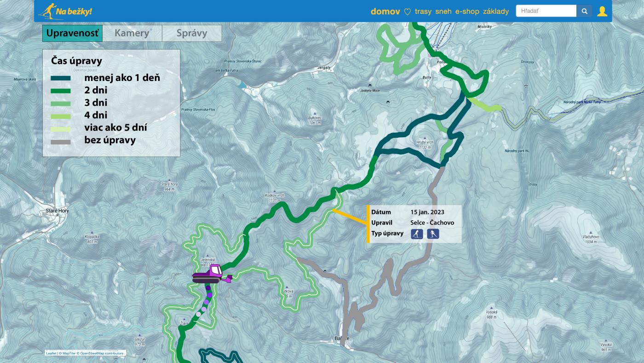This screenshot has height=363, width=644.
Task: Click the 'Stará hora 964 m' label
Action: pos(169,186)
